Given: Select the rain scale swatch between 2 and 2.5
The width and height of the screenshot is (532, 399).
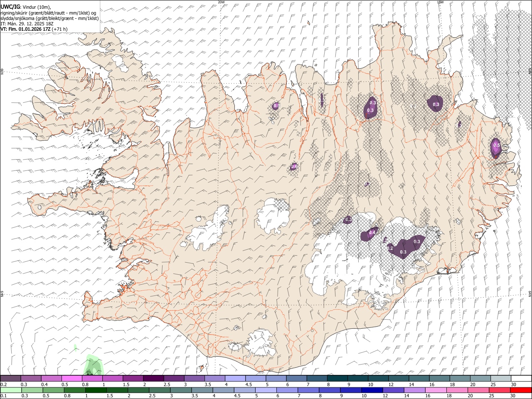Looking at the screenshot, I should coord(138,390).
